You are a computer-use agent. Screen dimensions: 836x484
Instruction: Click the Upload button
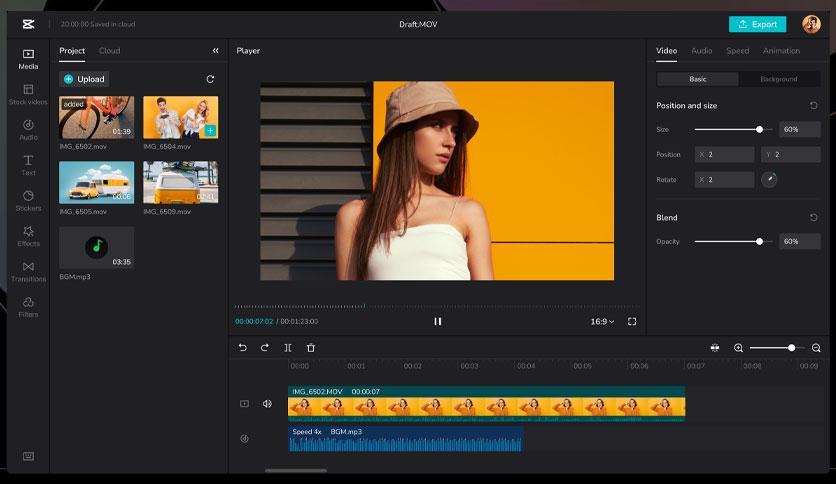coord(84,79)
